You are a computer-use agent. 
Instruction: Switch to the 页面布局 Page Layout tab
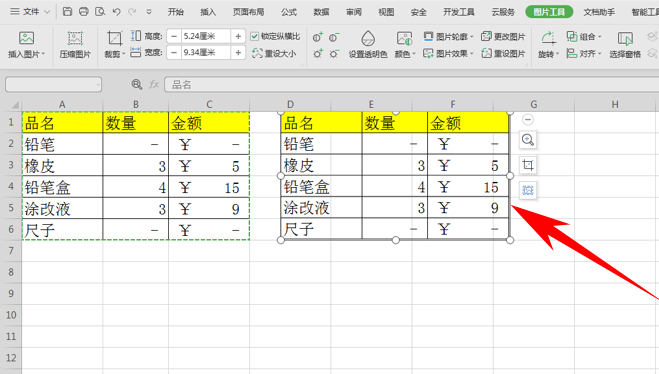point(248,12)
